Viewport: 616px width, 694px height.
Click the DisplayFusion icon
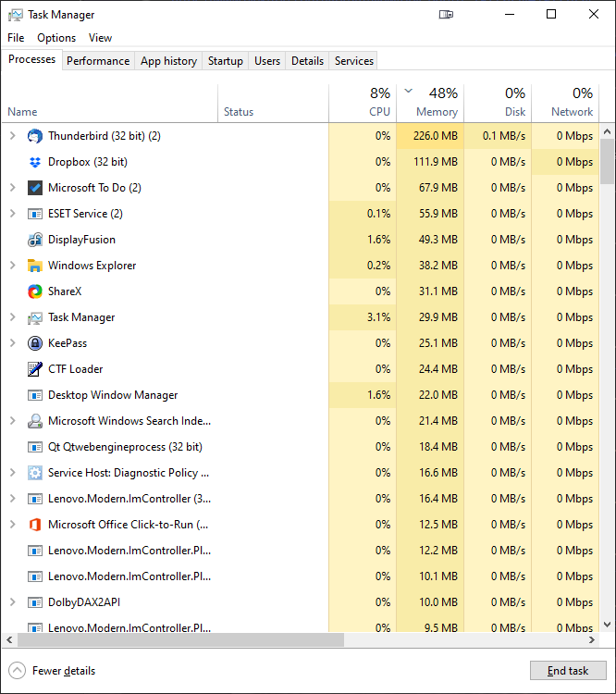(x=35, y=240)
